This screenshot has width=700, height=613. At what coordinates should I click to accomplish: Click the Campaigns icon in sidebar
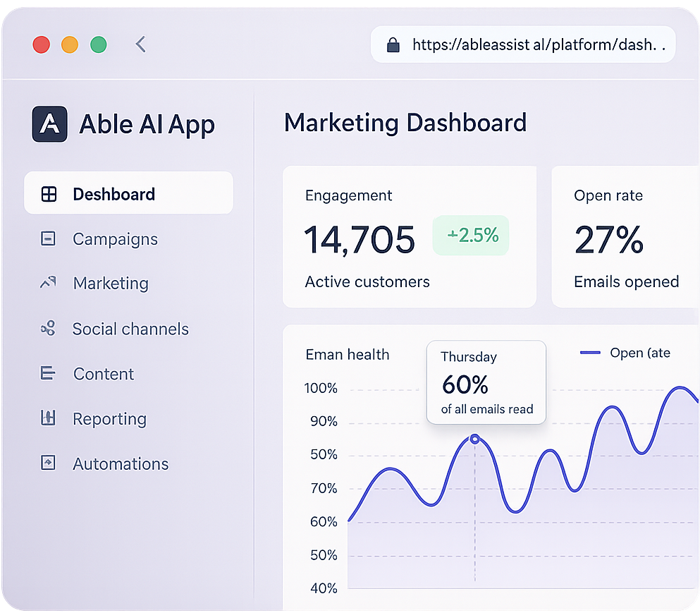(x=48, y=239)
